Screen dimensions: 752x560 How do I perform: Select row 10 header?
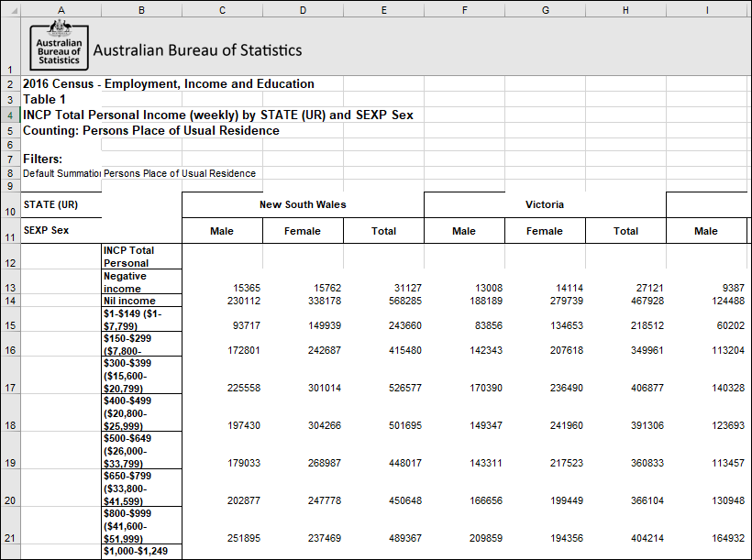click(x=10, y=204)
